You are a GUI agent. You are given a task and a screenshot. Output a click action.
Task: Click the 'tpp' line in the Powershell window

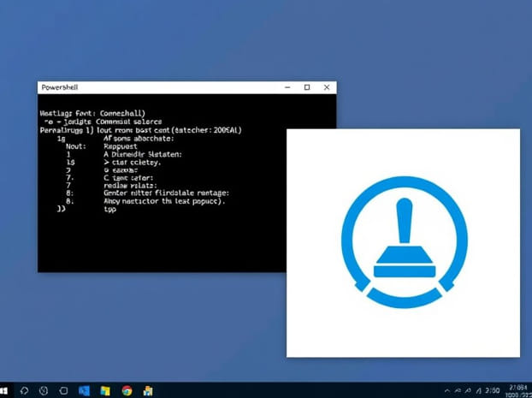click(110, 209)
